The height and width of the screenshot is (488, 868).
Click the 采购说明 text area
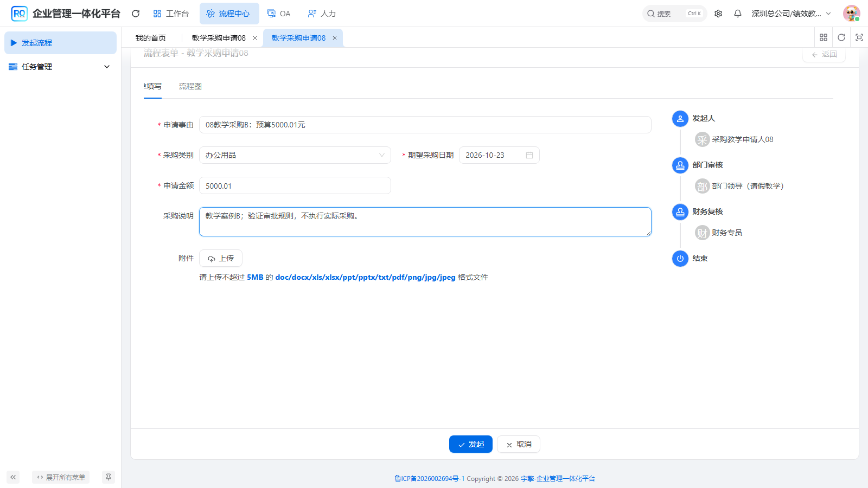tap(425, 222)
